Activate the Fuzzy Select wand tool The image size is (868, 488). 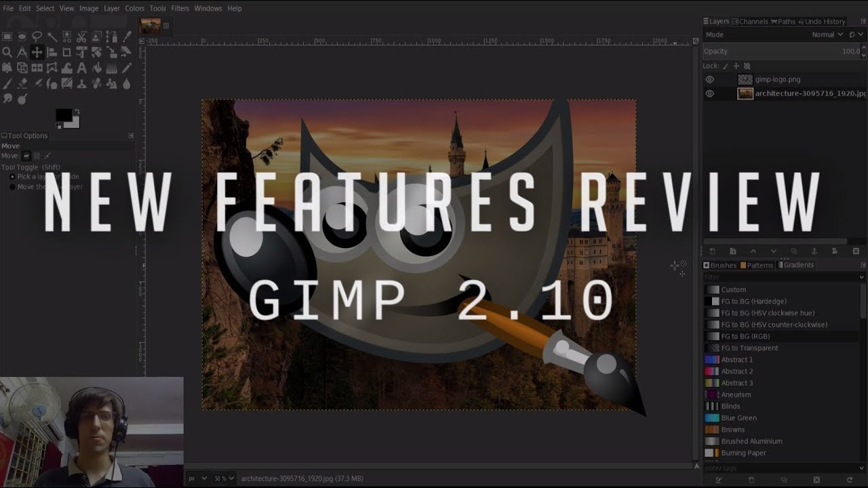click(52, 37)
